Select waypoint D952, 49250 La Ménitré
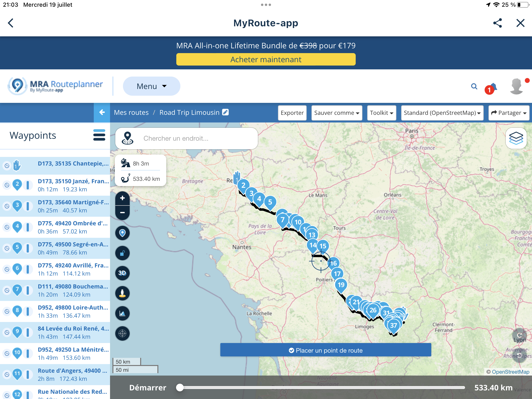The image size is (532, 399). click(x=55, y=354)
